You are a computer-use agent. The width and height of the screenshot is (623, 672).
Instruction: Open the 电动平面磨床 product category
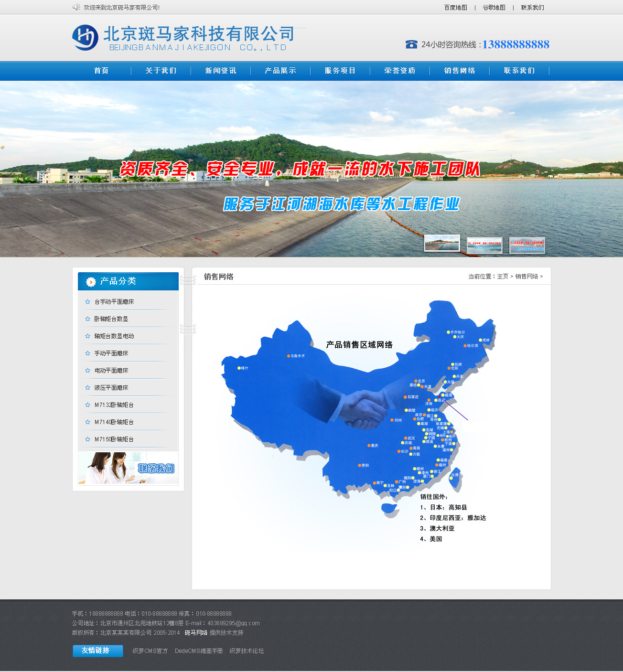pos(111,371)
